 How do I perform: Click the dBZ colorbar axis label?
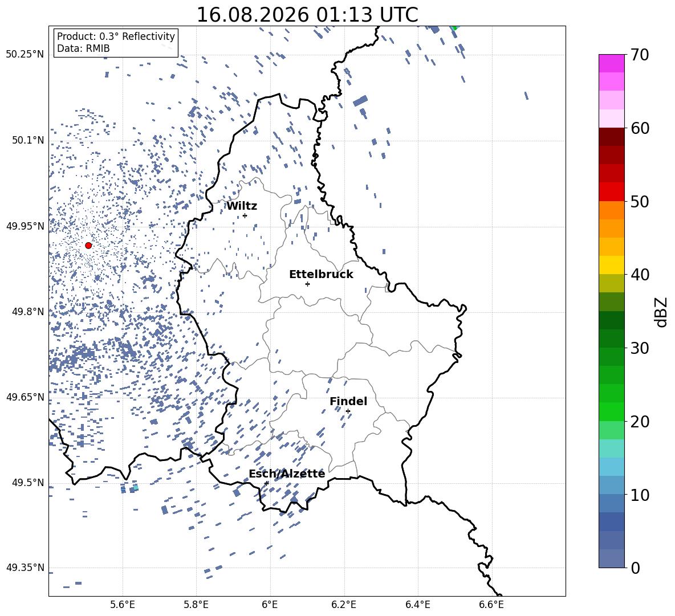tap(661, 312)
